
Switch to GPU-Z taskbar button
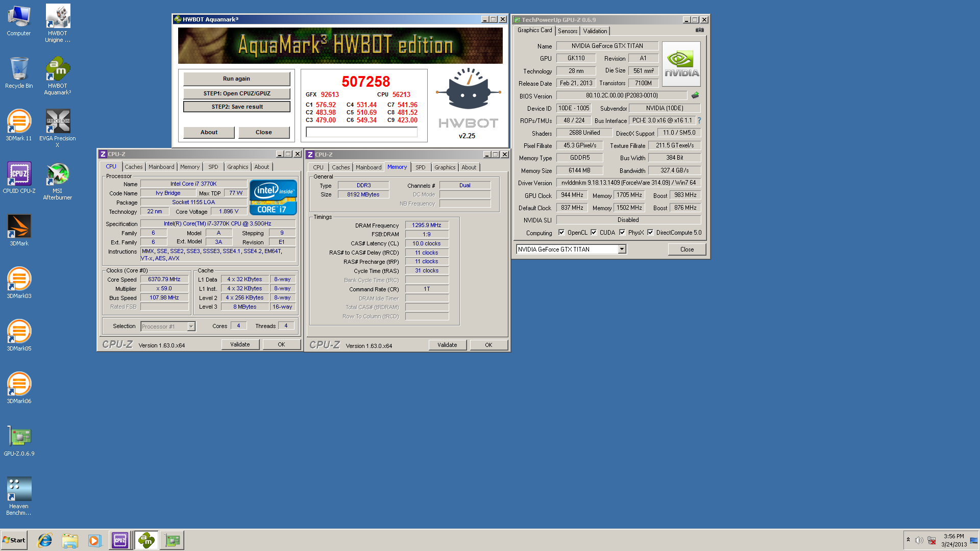tap(172, 540)
